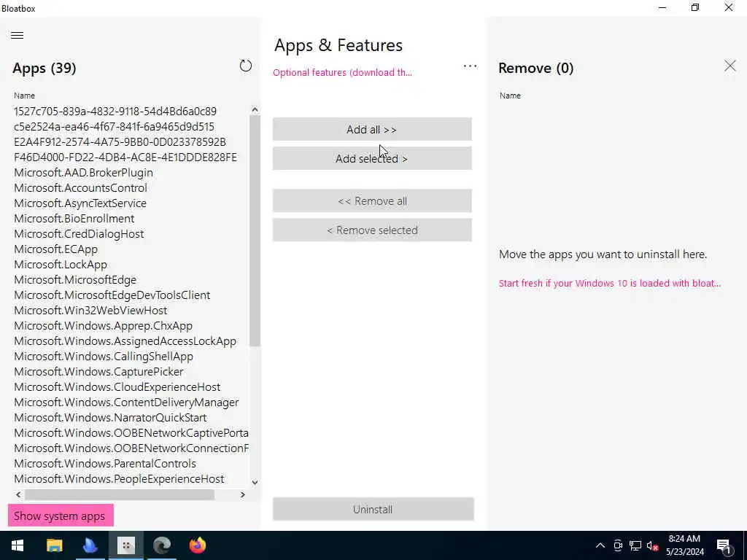Select 1527c705-839a-4832-9118-54d4Bd6a0c89 entry
The width and height of the screenshot is (747, 560).
[x=115, y=112]
